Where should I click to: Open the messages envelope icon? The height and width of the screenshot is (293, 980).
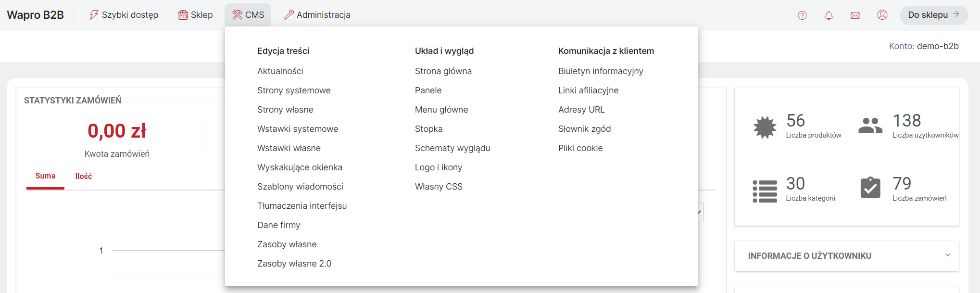tap(855, 15)
